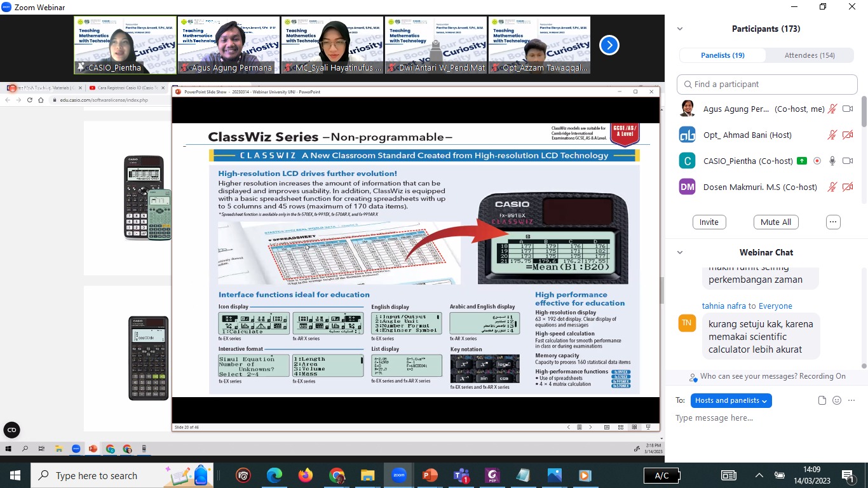Toggle CASIO_Pientha camera icon
The width and height of the screenshot is (868, 488).
(x=848, y=161)
